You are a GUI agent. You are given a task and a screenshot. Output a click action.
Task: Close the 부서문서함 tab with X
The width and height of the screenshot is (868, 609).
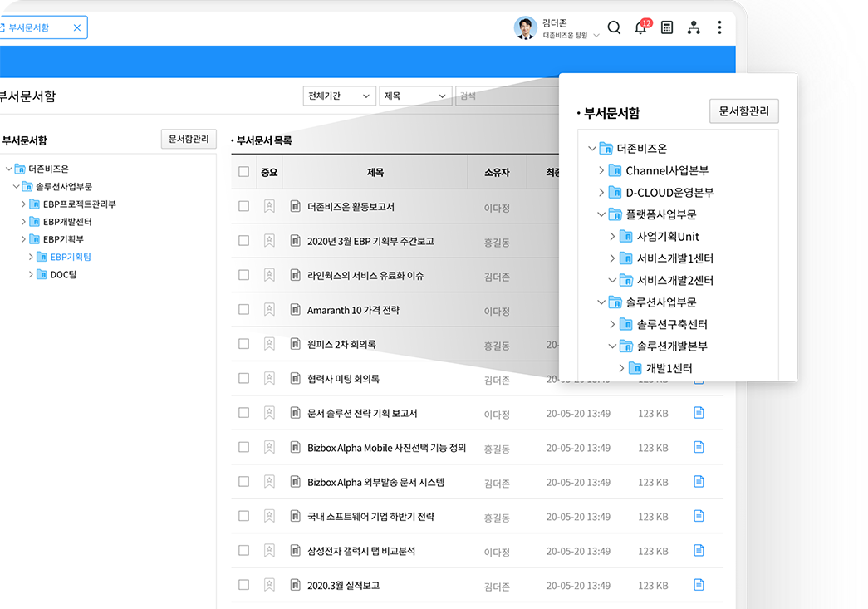pos(77,27)
